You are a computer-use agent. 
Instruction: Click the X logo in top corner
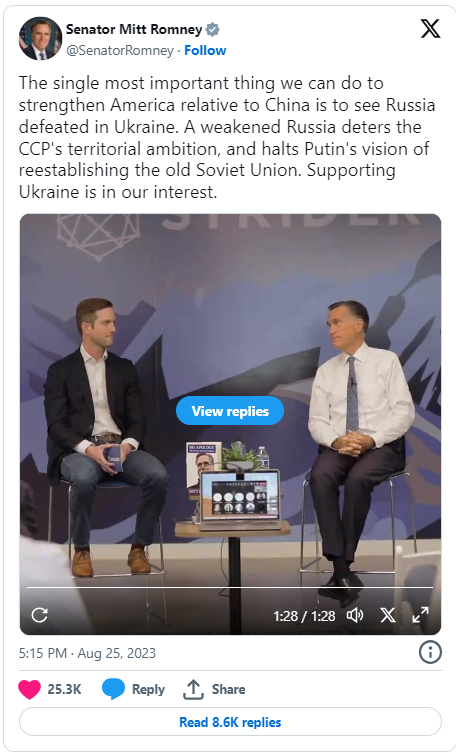(430, 28)
